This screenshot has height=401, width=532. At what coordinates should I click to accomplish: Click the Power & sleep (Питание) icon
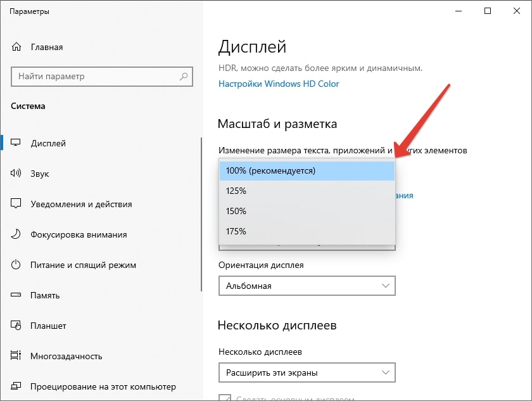[x=16, y=265]
